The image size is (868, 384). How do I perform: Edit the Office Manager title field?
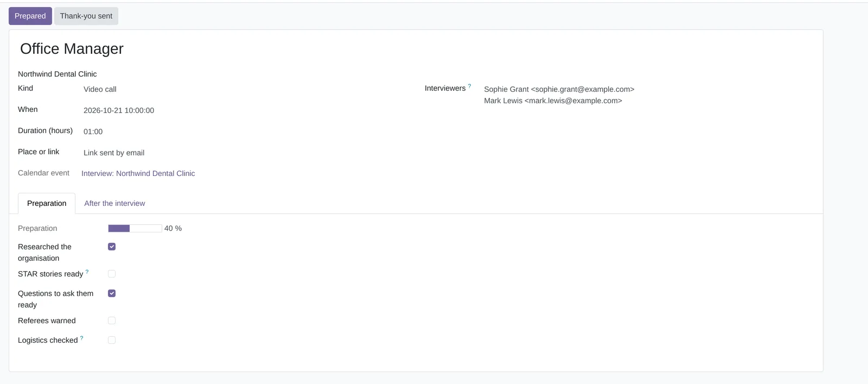click(72, 49)
